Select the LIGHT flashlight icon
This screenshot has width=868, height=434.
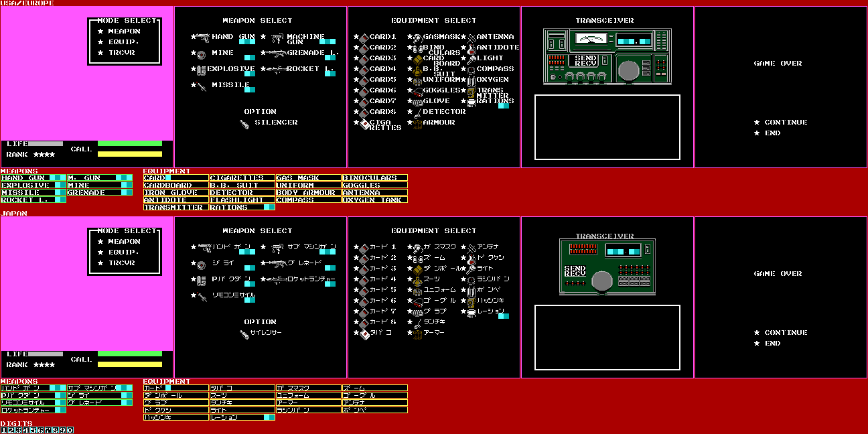(471, 59)
